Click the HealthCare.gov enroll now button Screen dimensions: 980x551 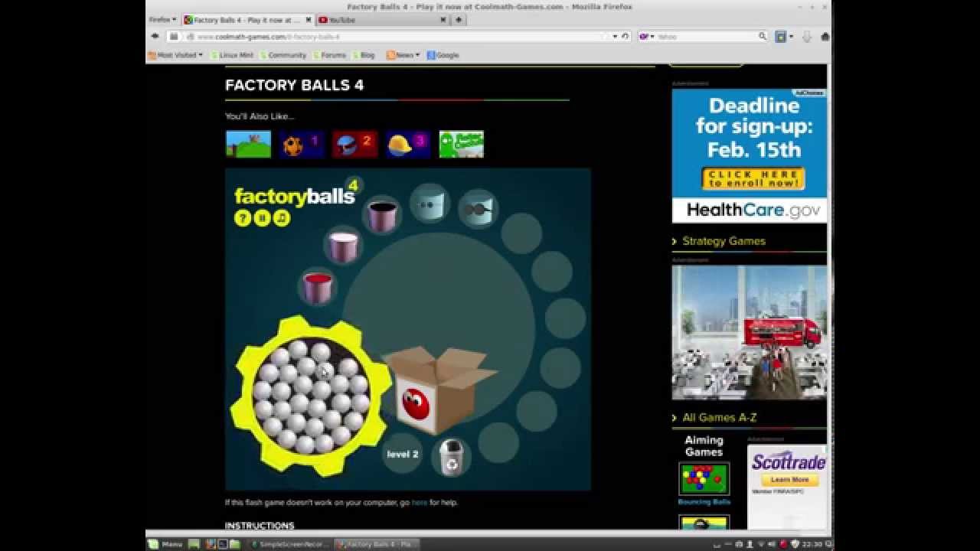click(x=754, y=179)
